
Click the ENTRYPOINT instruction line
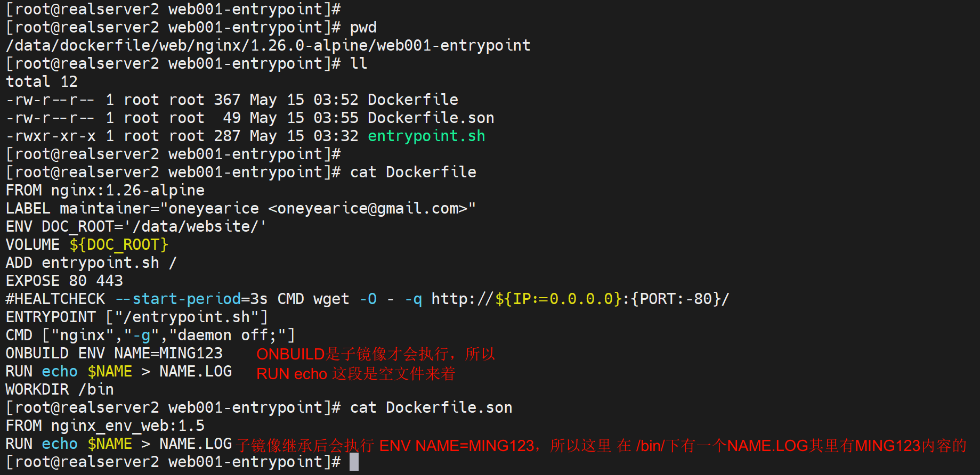(136, 317)
